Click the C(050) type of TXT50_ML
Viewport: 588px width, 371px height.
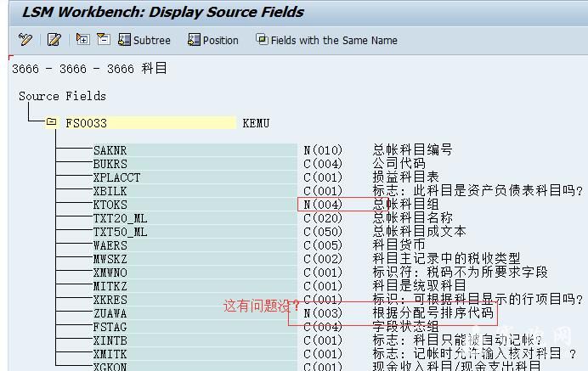coord(323,232)
